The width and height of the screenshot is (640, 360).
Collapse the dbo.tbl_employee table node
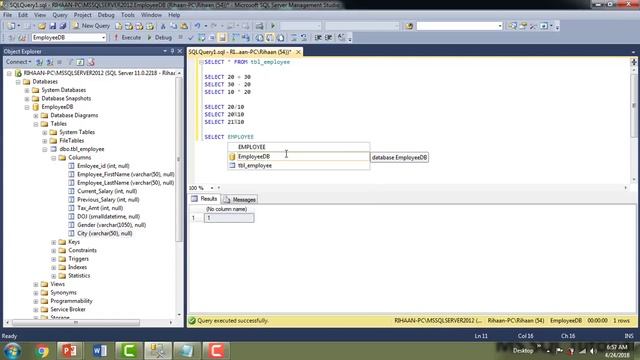pyautogui.click(x=45, y=149)
